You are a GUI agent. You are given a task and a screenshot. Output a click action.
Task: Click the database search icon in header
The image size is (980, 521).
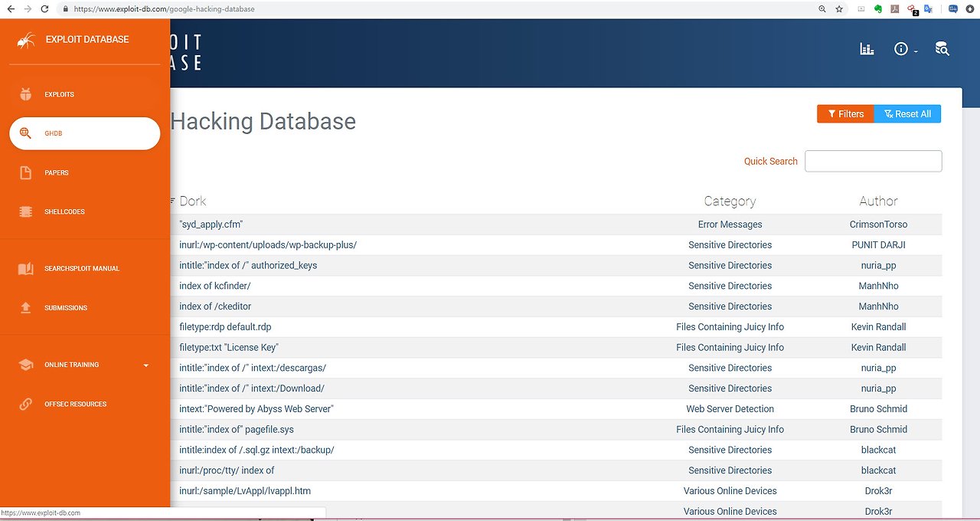pos(942,49)
